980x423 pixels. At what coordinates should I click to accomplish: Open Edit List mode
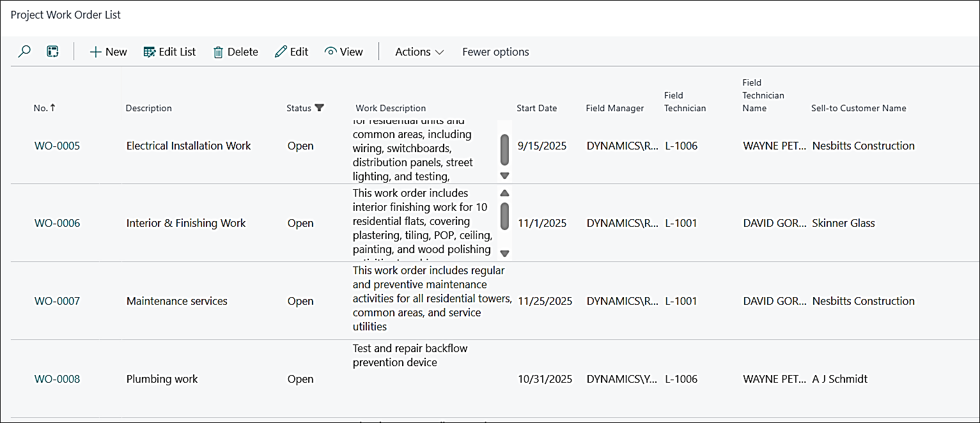(x=169, y=52)
